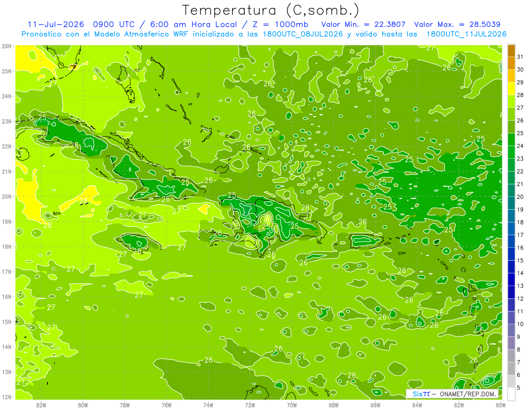The height and width of the screenshot is (411, 532).
Task: Click the 13N latitude axis label
Action: coord(7,372)
